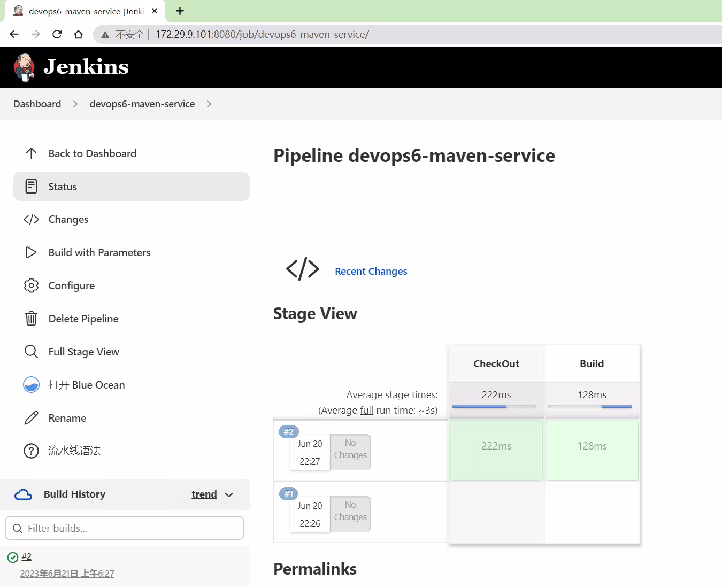Open Blue Ocean via its blue icon
The height and width of the screenshot is (588, 722).
tap(32, 385)
